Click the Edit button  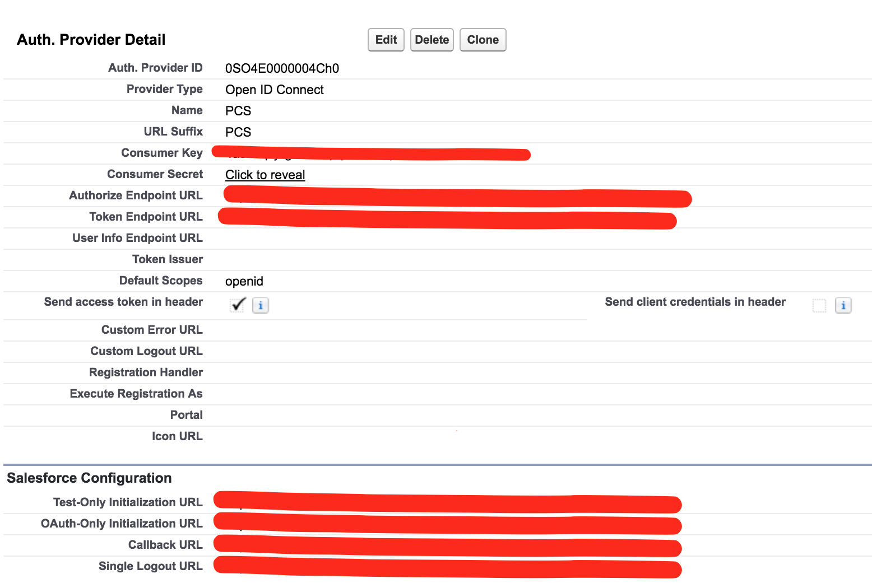[x=386, y=40]
